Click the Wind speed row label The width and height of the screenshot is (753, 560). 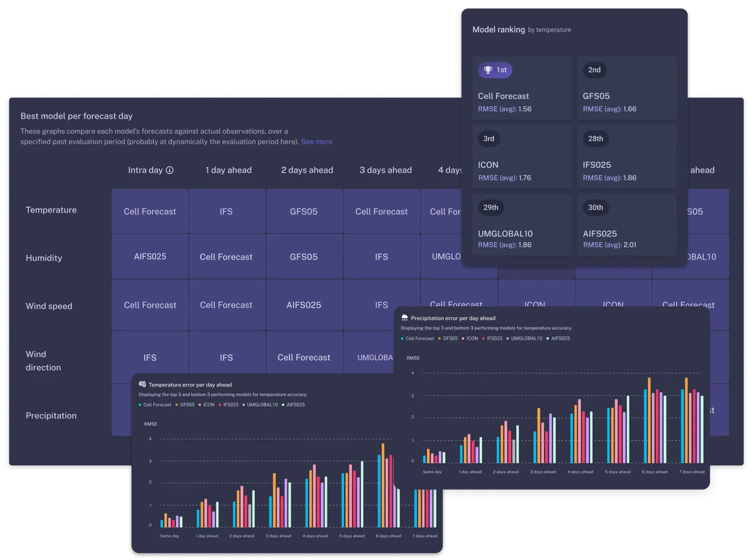[49, 306]
